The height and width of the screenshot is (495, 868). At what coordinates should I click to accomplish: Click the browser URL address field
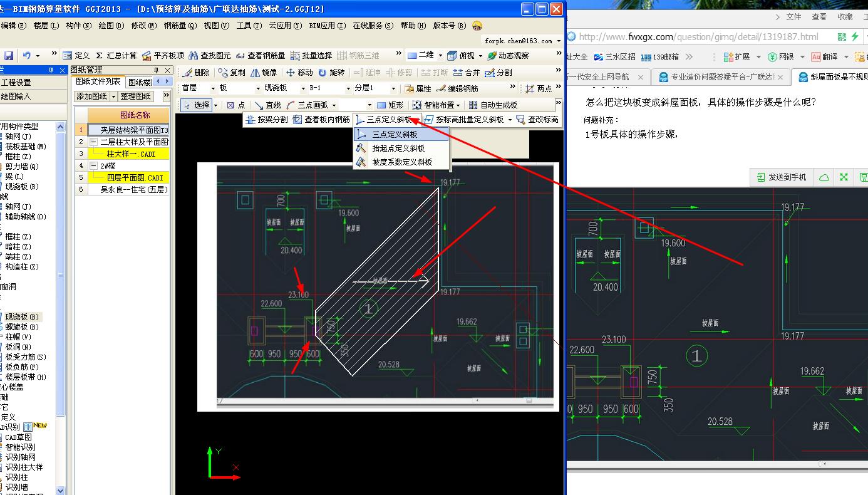pos(698,37)
